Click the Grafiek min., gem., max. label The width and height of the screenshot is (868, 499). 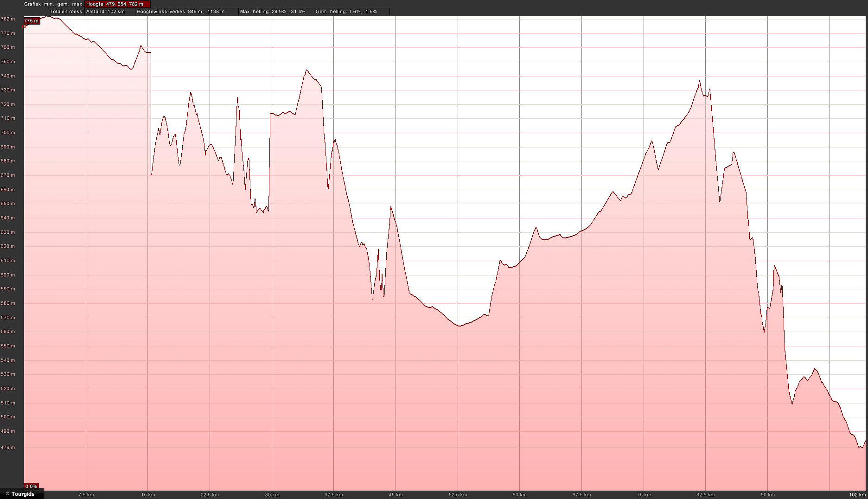[x=53, y=4]
